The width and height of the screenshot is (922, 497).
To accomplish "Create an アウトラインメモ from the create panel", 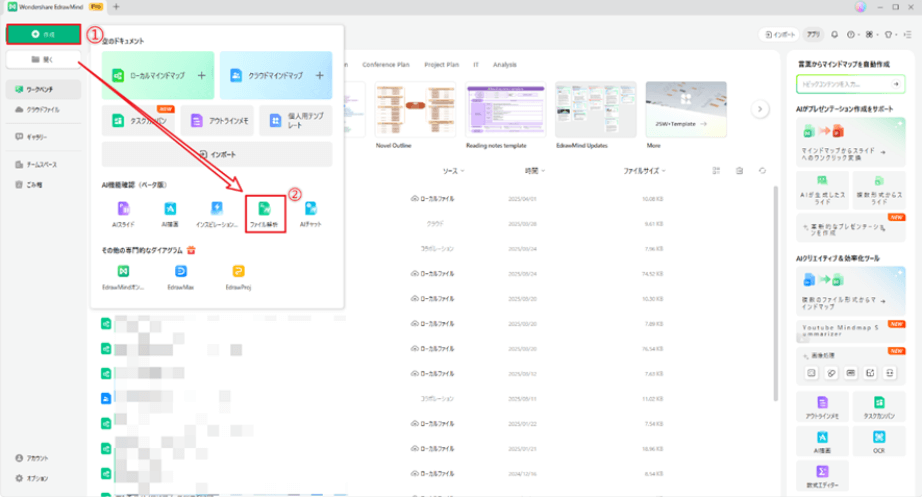I will pos(218,121).
